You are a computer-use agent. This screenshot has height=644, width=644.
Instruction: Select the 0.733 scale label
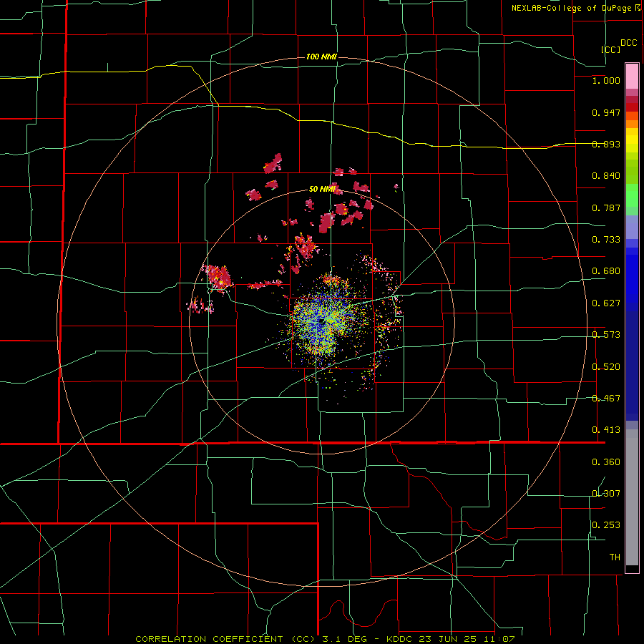click(606, 240)
